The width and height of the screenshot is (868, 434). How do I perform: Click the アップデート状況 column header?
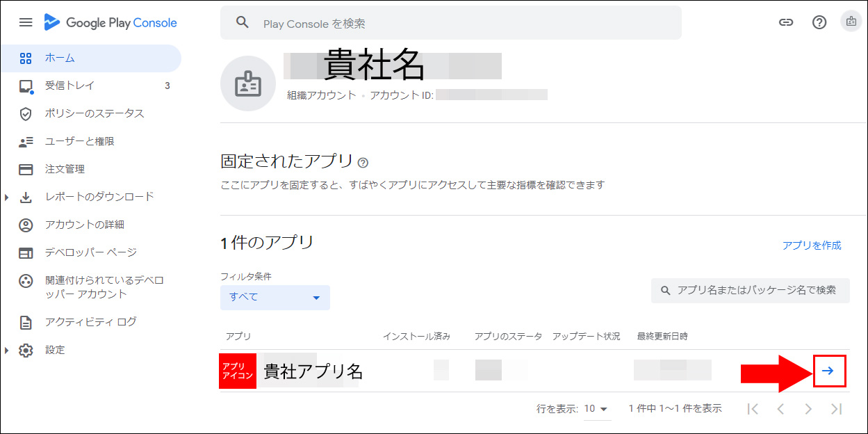click(587, 336)
